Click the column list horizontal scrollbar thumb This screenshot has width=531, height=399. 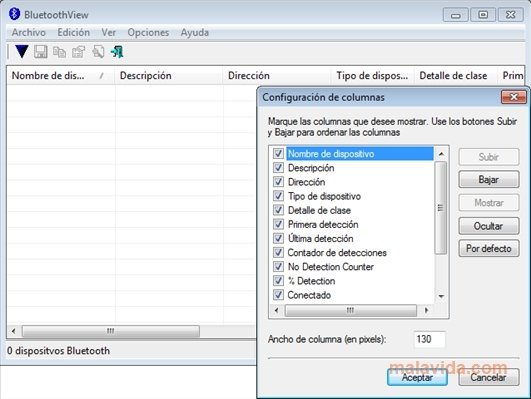pyautogui.click(x=351, y=310)
